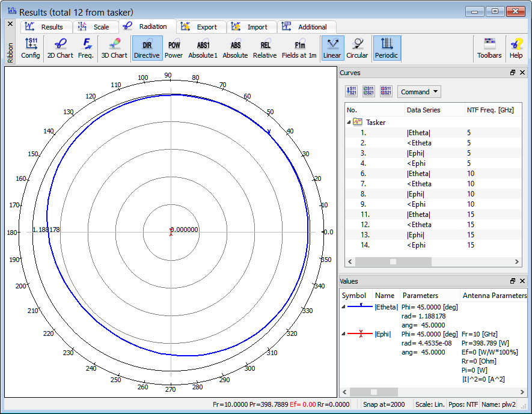Collapse the Tasker tree node
The image size is (532, 414).
point(350,122)
